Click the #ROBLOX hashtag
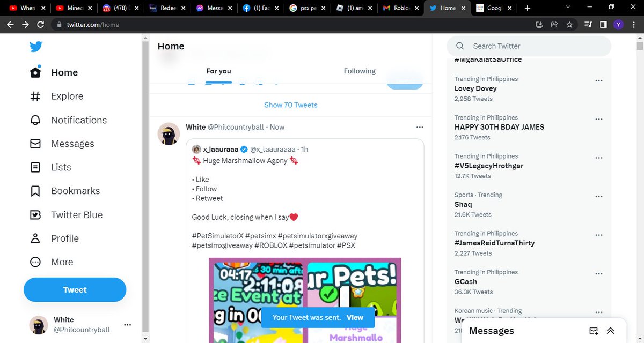The height and width of the screenshot is (343, 644). click(x=270, y=245)
